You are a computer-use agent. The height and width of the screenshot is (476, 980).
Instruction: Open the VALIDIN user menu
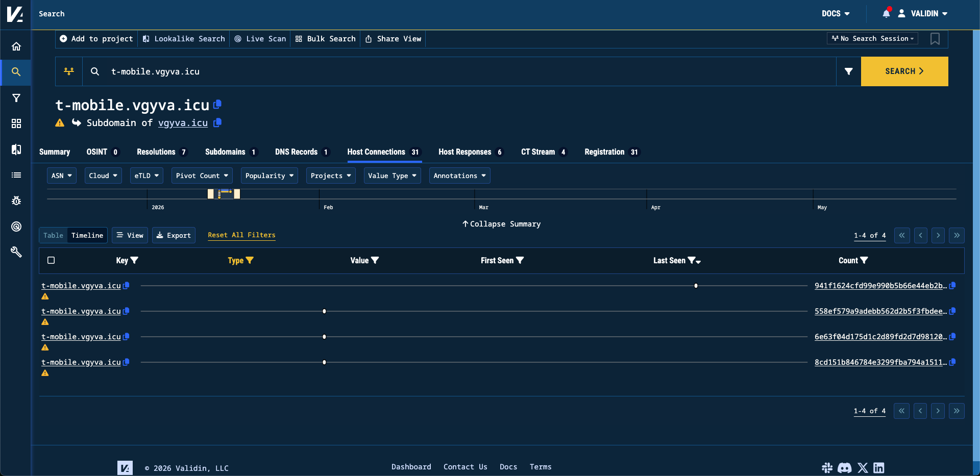(x=923, y=14)
